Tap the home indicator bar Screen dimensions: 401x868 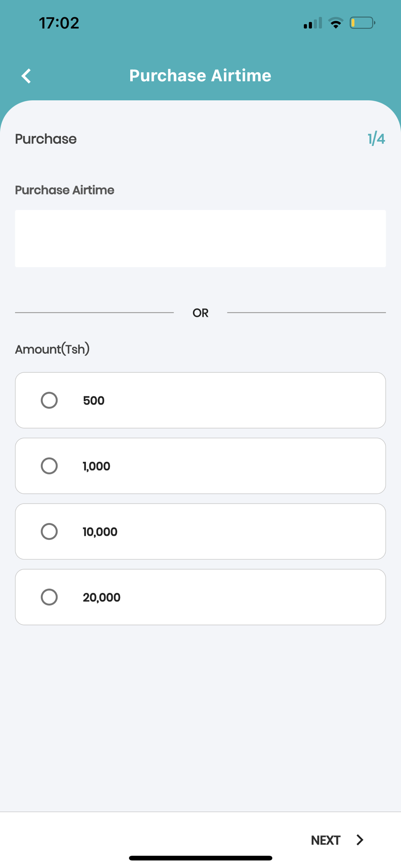click(x=200, y=858)
